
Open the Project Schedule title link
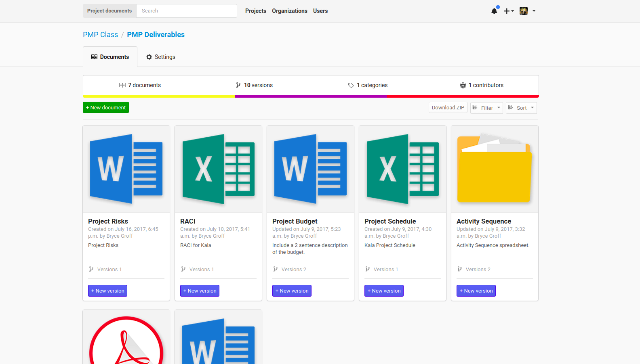click(x=390, y=221)
